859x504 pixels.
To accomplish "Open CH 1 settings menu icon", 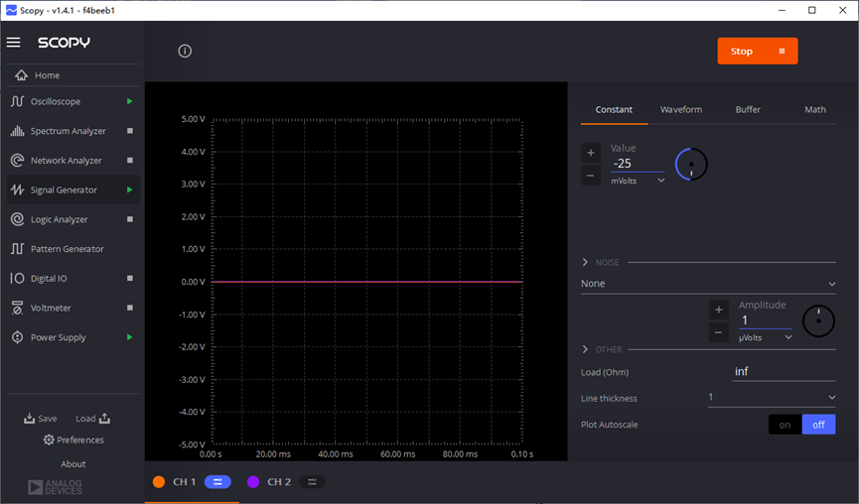I will (x=217, y=482).
